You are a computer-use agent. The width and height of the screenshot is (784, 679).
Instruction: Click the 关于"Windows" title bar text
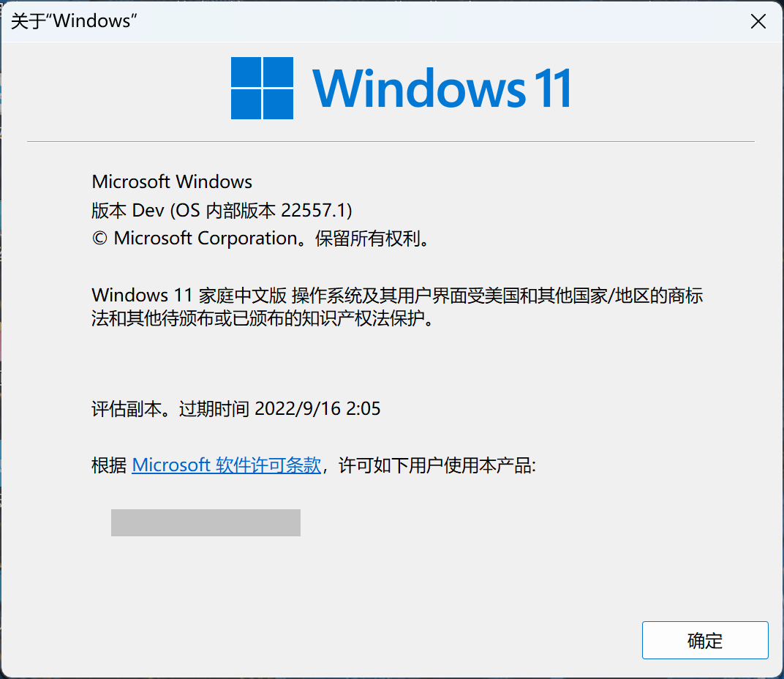point(74,21)
